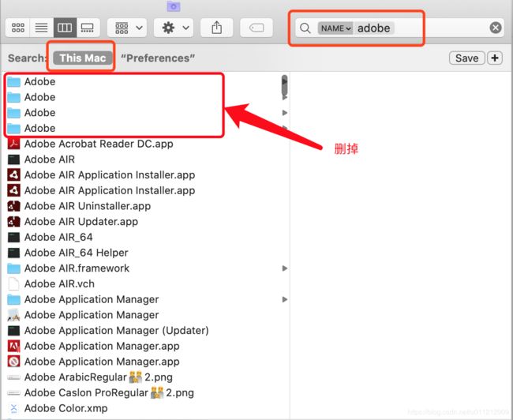Open the NAME search filter dropdown
The image size is (513, 420).
(335, 28)
